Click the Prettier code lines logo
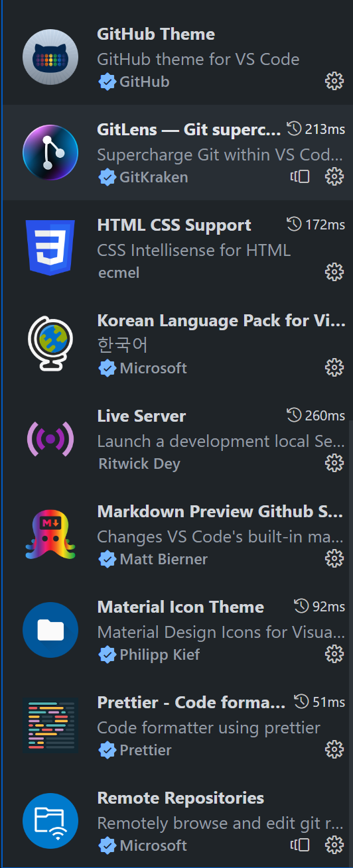Screen dimensions: 353x868 point(50,725)
